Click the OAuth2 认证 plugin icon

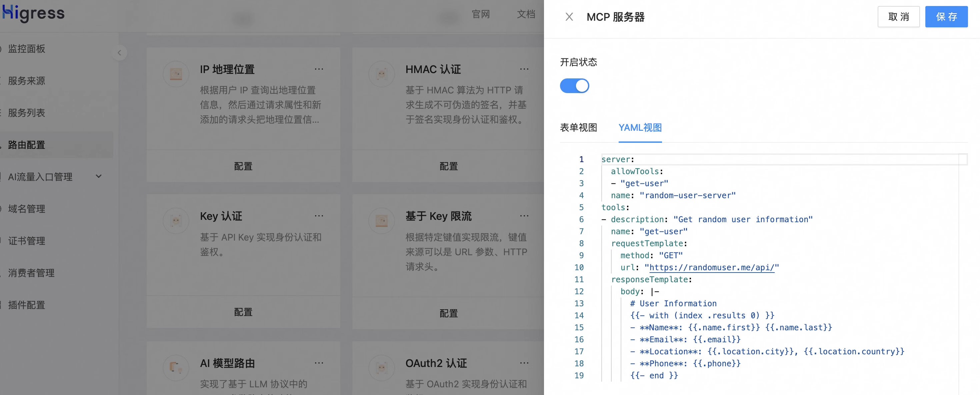pos(381,368)
